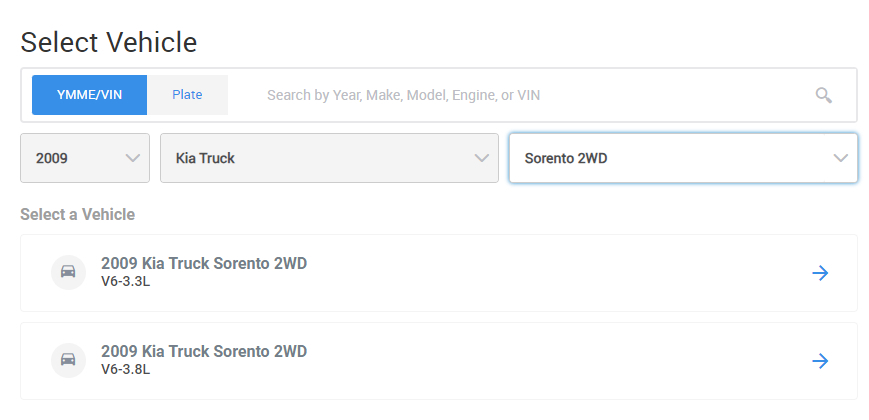Click the magnifying glass search icon

[x=823, y=95]
